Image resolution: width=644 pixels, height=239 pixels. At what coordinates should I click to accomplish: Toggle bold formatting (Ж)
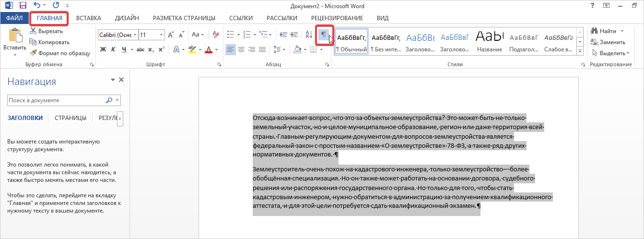(x=103, y=49)
